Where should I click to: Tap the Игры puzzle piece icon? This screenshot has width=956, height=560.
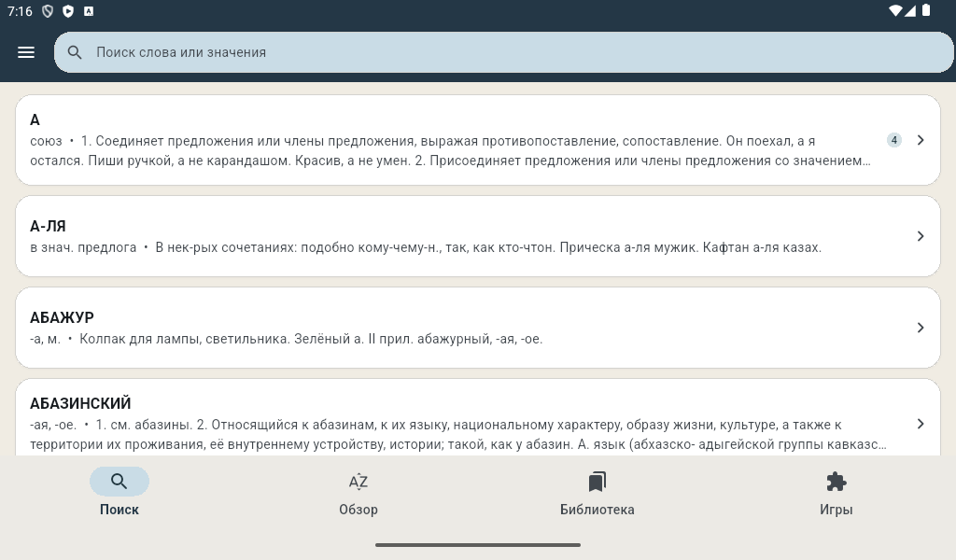click(x=836, y=482)
